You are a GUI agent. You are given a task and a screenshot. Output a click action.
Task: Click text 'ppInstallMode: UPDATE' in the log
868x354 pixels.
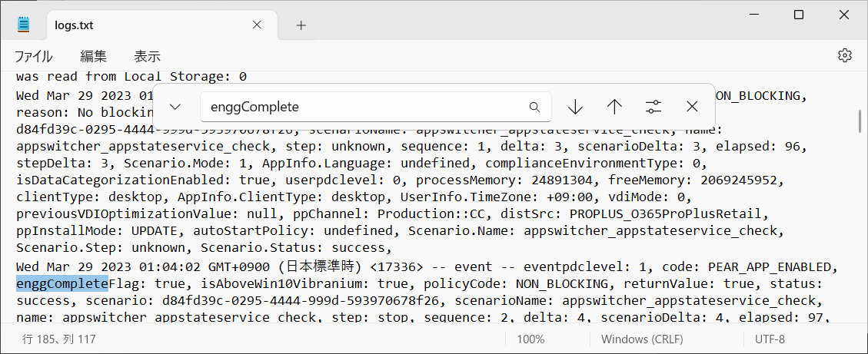pos(97,230)
